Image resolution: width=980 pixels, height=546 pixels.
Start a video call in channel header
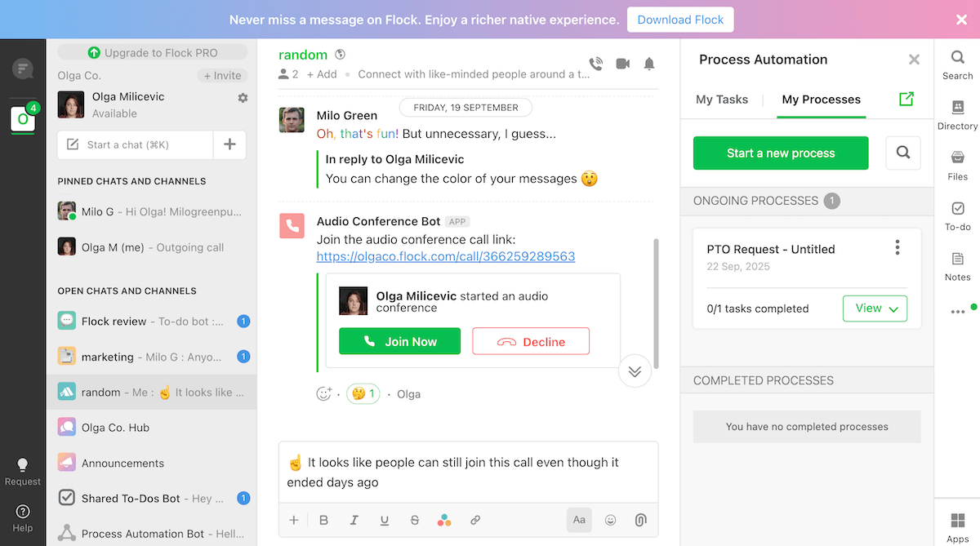[x=623, y=64]
